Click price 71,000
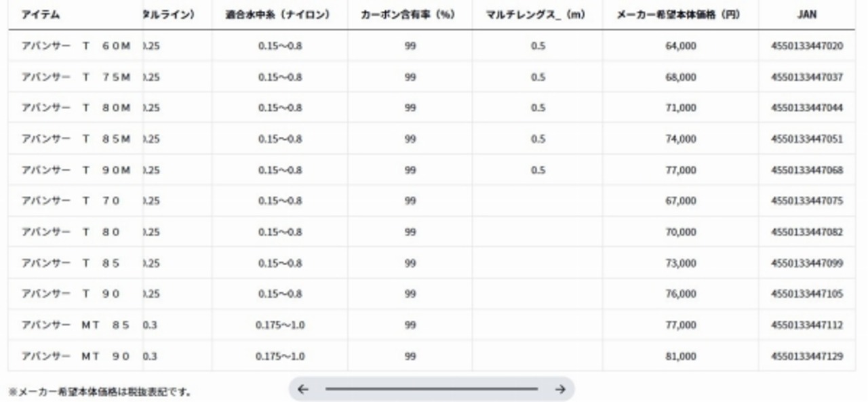Screen dimensions: 868x402 point(680,108)
